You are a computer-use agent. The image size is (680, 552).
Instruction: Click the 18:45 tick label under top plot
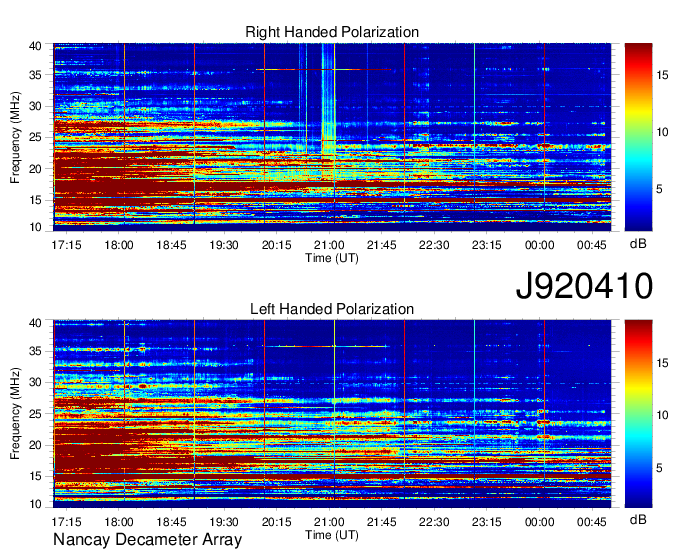point(171,245)
